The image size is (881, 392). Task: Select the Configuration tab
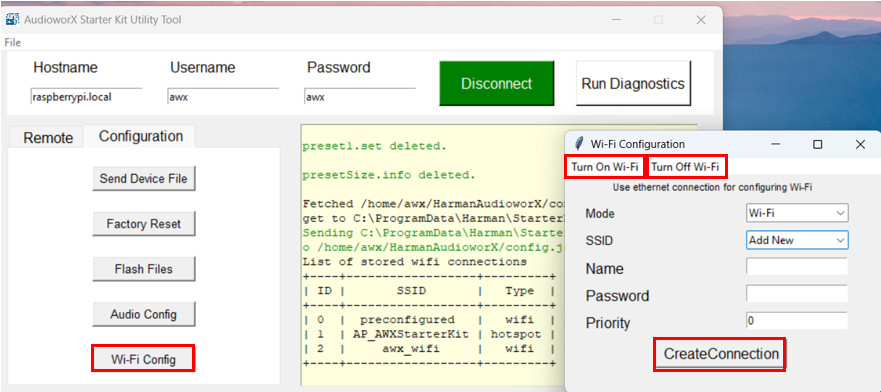141,136
